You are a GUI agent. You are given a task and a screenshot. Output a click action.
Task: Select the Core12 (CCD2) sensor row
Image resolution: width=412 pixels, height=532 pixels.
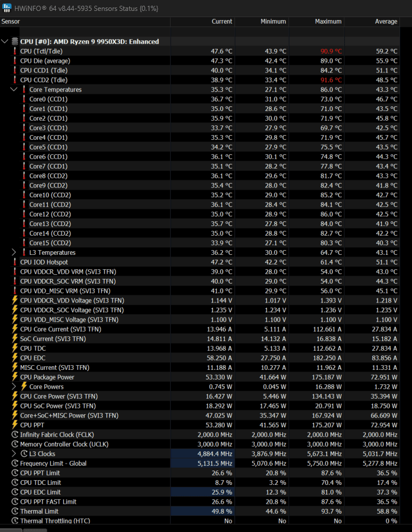(x=200, y=214)
